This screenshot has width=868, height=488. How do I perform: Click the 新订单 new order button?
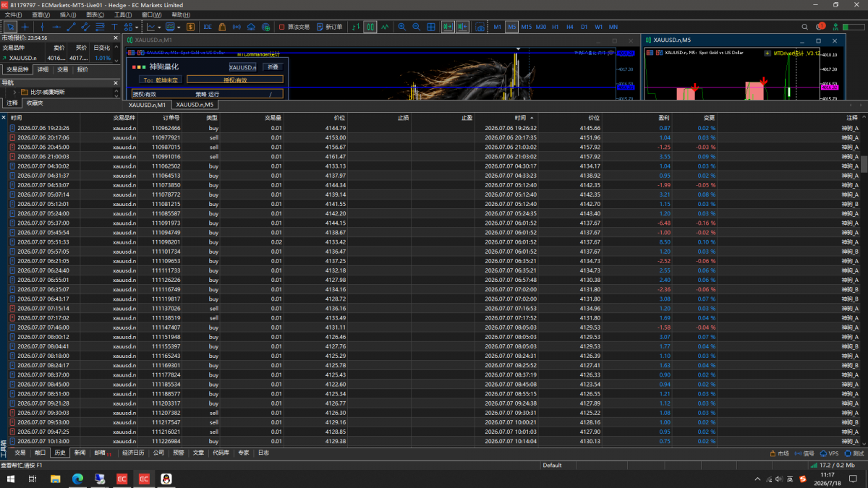329,27
